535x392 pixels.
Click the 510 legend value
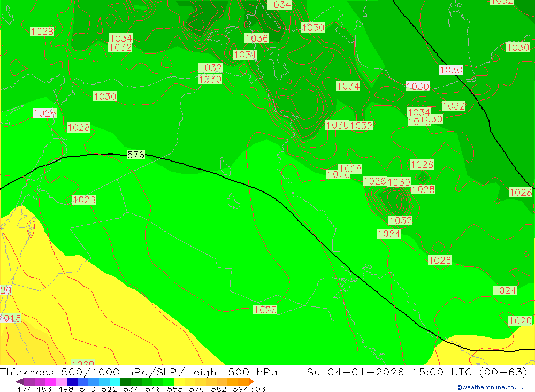click(x=87, y=389)
